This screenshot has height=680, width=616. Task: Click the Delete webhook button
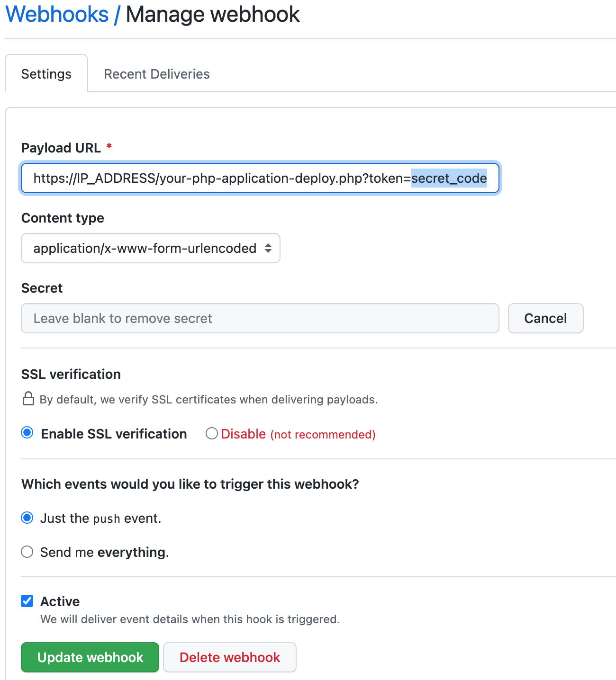[230, 657]
